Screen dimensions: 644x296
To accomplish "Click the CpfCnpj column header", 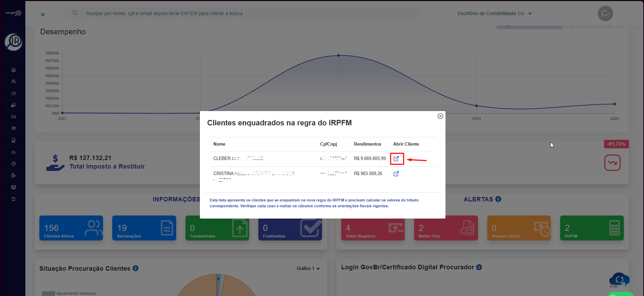I will tap(329, 144).
